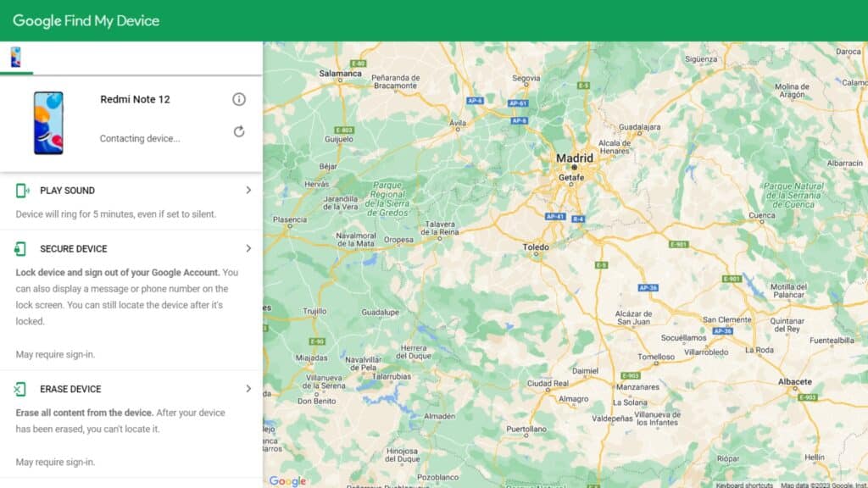Click the Salamanca label on map
This screenshot has height=488, width=868.
pos(340,73)
